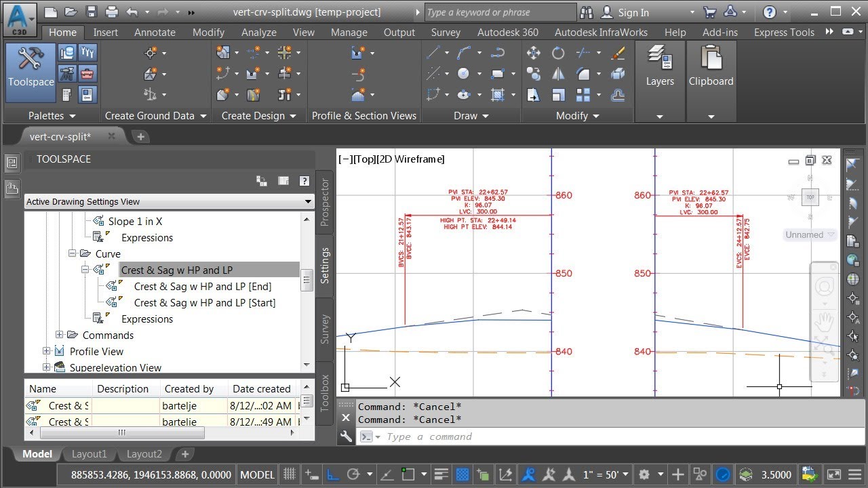Click the Date created column header

[x=262, y=388]
